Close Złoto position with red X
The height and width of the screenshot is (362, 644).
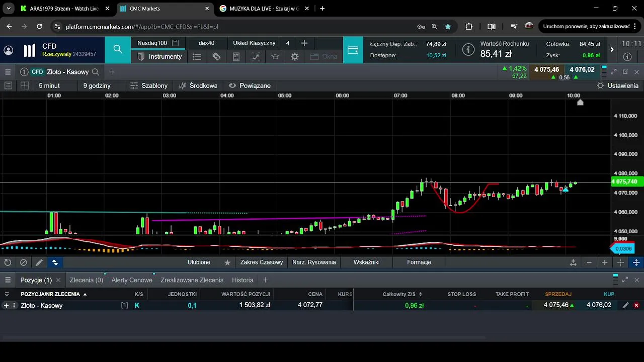point(636,305)
